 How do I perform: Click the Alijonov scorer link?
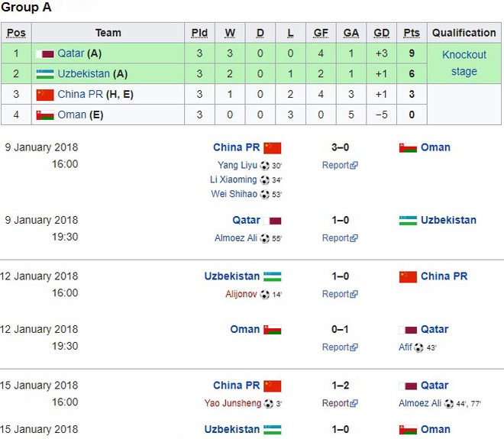pos(241,294)
